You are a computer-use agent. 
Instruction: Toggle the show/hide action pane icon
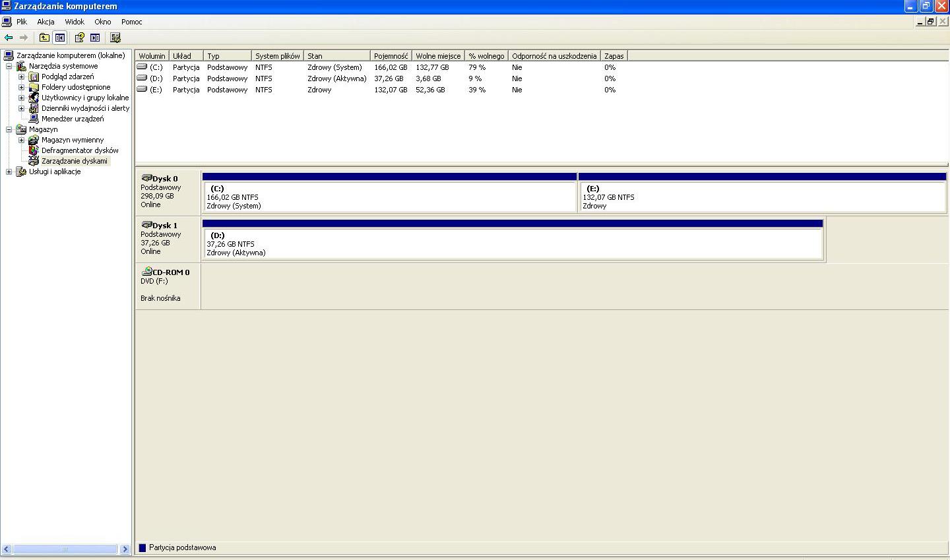[x=95, y=38]
